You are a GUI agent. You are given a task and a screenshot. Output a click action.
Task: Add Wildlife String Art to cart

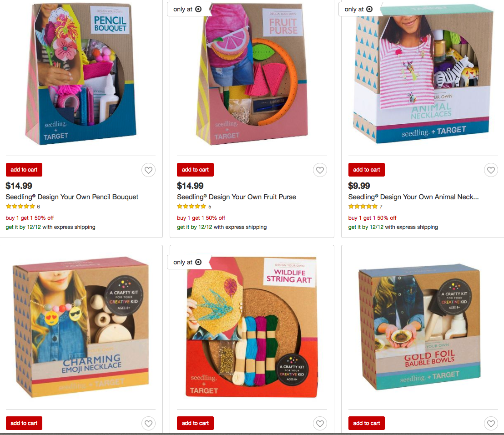pyautogui.click(x=195, y=423)
